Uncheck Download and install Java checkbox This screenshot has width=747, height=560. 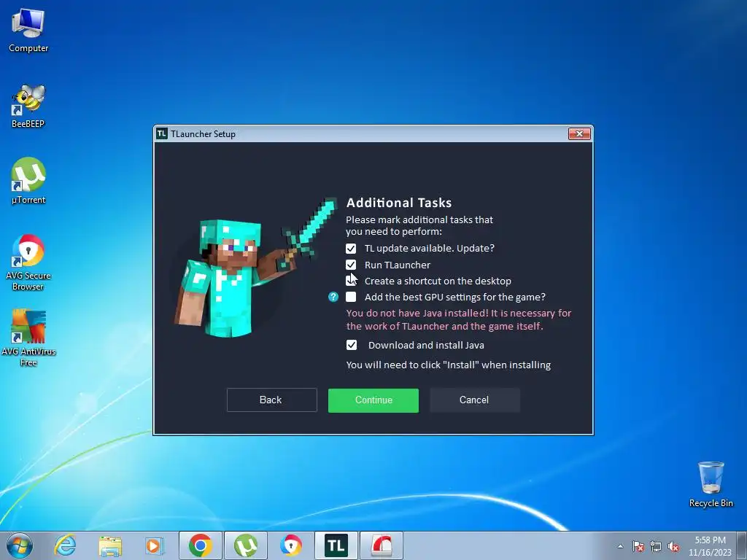[351, 345]
